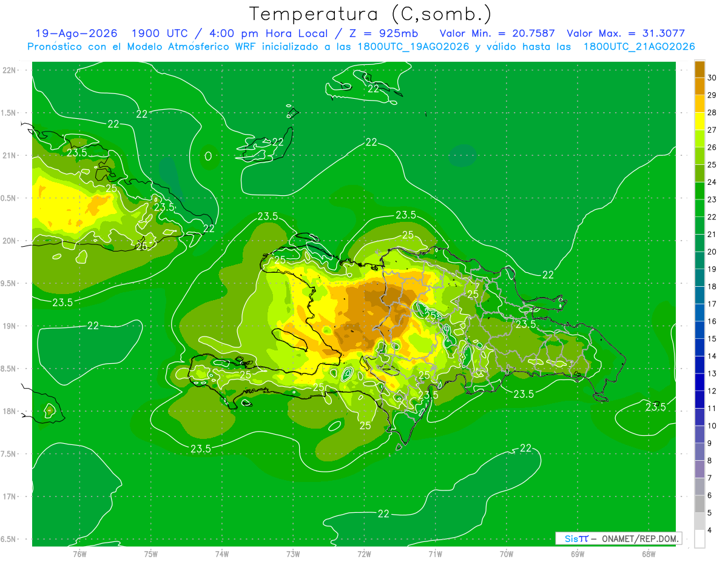Click the legend label '20'
728x562 pixels.
coord(712,252)
